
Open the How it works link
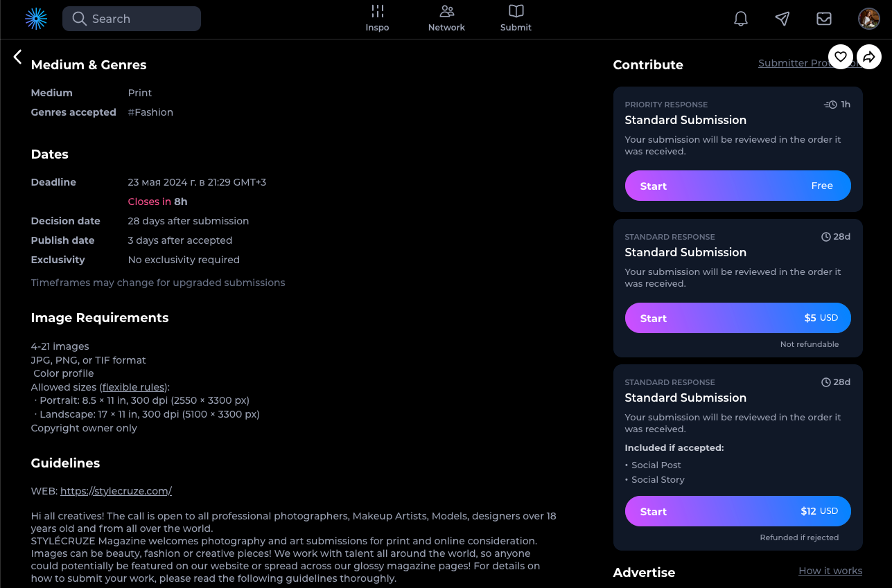click(830, 571)
